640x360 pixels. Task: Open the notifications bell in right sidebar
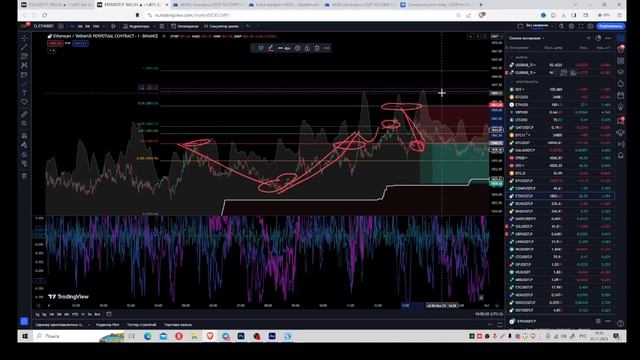click(621, 156)
